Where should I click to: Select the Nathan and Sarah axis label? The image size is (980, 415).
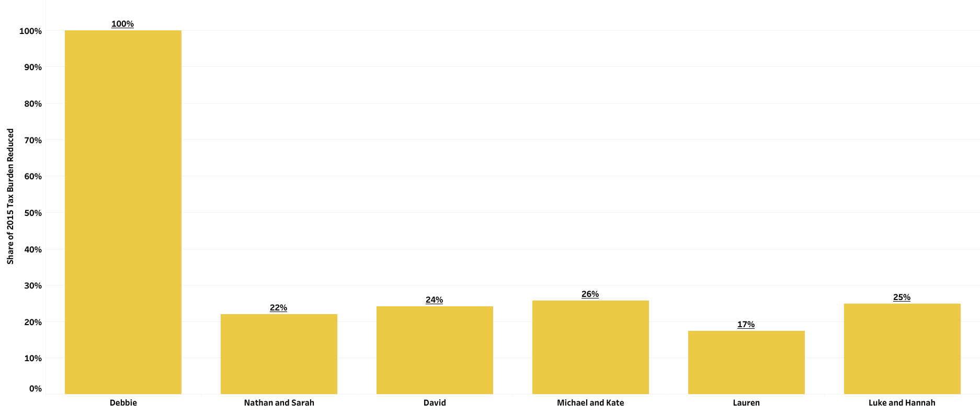coord(279,403)
